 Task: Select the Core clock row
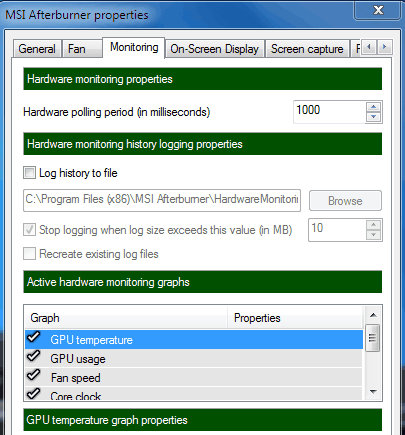[x=194, y=394]
